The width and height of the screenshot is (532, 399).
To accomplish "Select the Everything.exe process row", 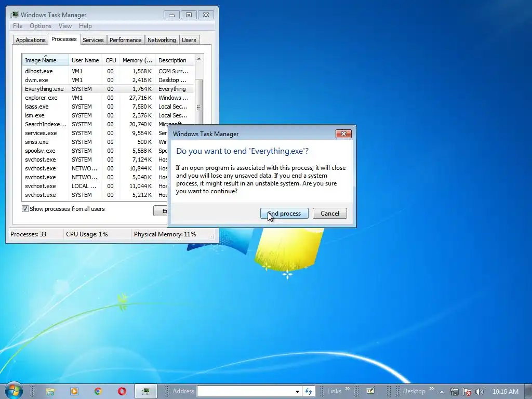I will [x=108, y=89].
